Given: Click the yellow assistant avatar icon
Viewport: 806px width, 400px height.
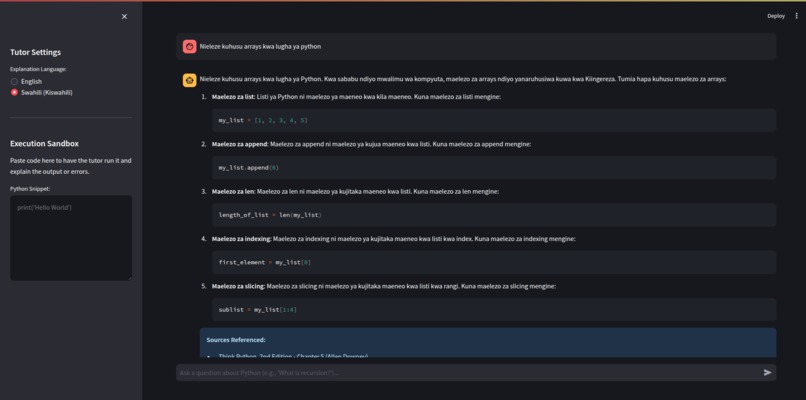Looking at the screenshot, I should click(x=189, y=80).
